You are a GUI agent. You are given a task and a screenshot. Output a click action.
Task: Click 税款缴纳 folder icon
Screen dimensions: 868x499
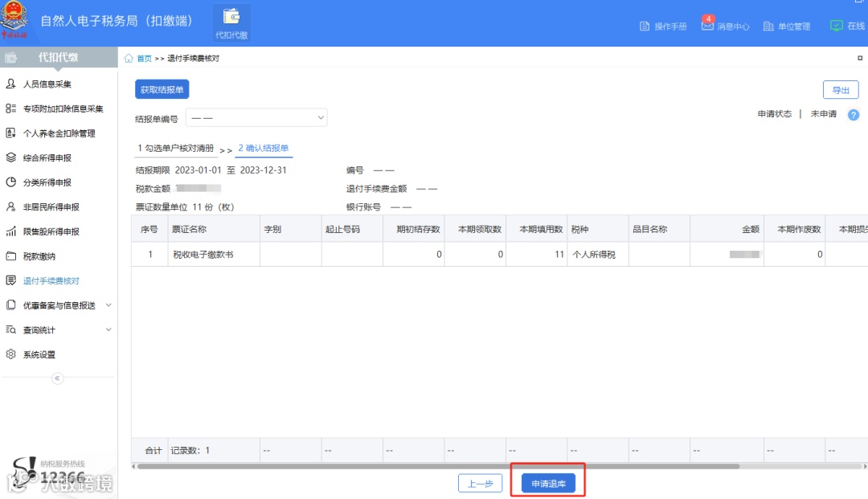click(10, 256)
